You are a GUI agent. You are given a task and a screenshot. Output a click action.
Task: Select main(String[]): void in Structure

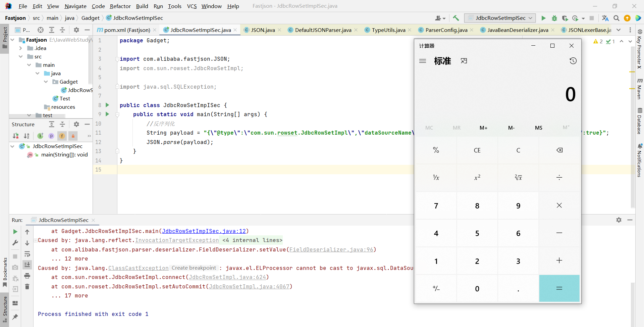[x=64, y=155]
